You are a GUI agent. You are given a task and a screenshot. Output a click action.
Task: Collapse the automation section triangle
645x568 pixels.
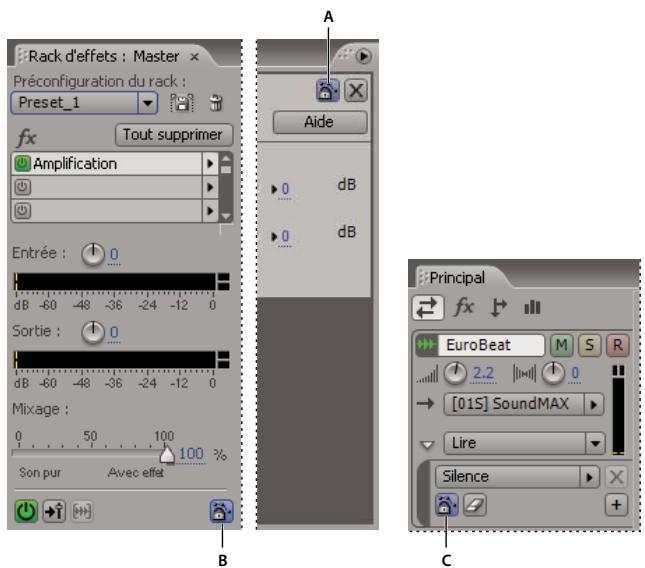coord(427,445)
